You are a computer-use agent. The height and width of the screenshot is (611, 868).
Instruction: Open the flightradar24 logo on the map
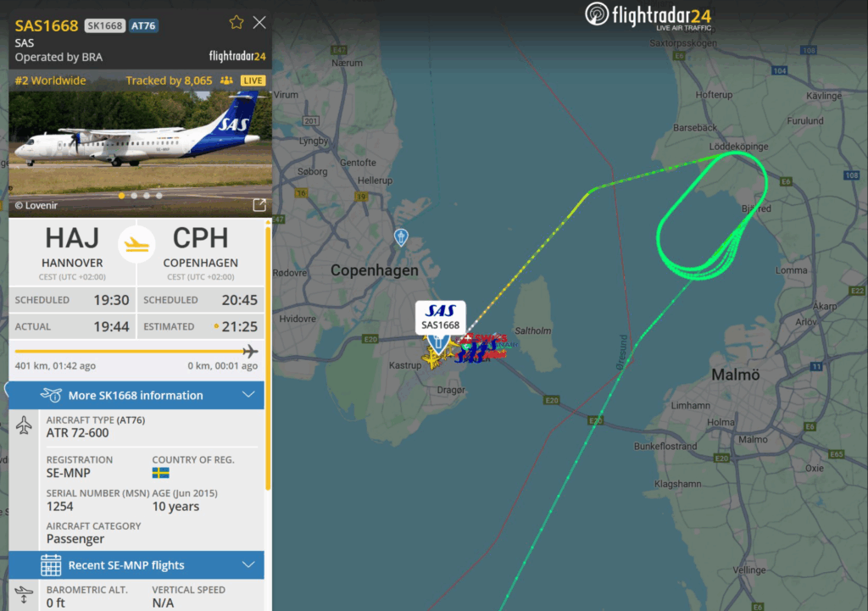pyautogui.click(x=648, y=16)
